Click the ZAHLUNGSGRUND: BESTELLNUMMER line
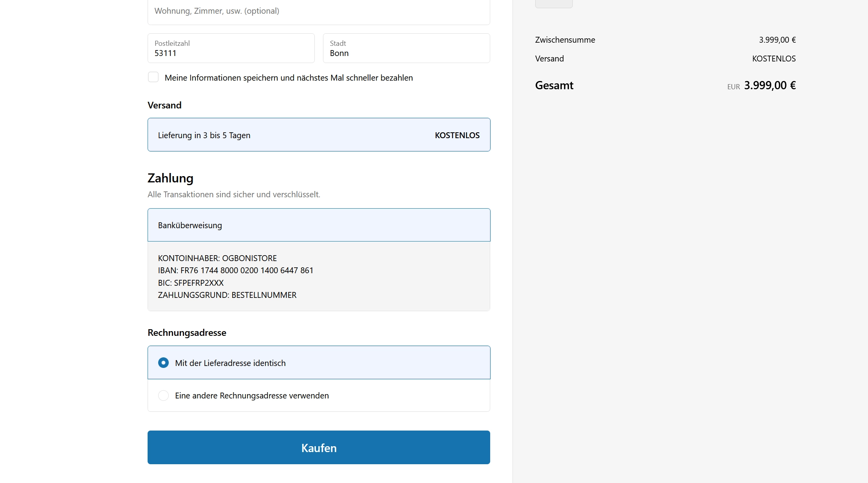This screenshot has width=868, height=483. coord(227,295)
